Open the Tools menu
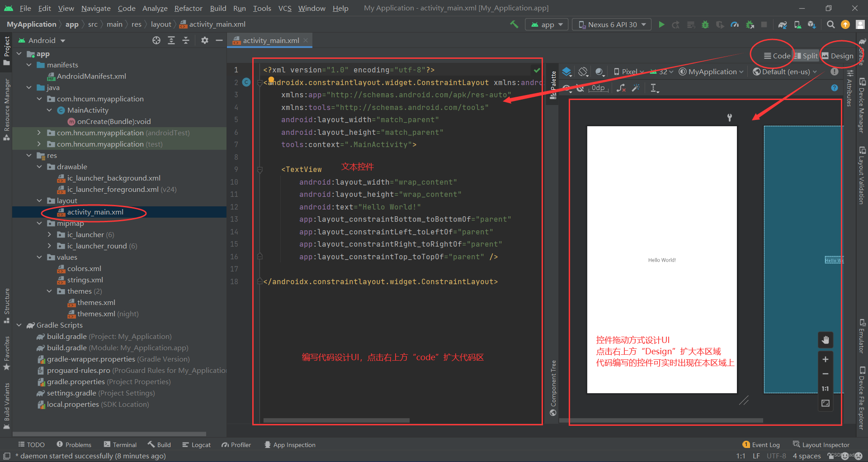Image resolution: width=868 pixels, height=462 pixels. tap(262, 8)
